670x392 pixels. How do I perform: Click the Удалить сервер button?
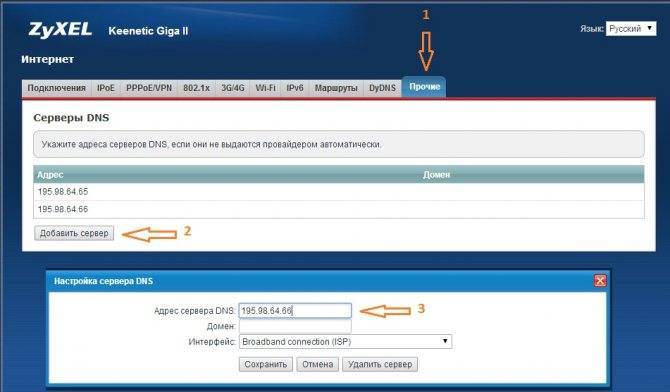(380, 365)
